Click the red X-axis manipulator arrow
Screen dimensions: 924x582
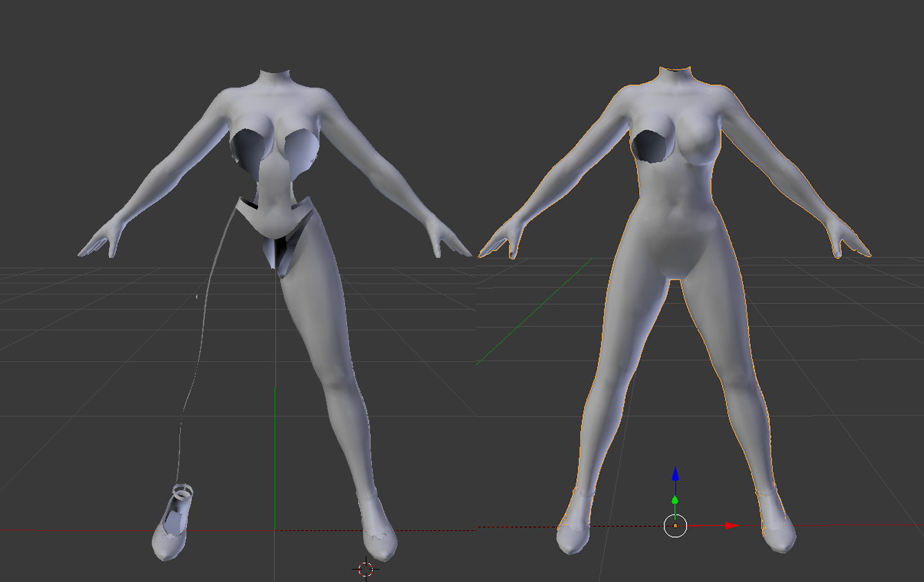tap(731, 525)
